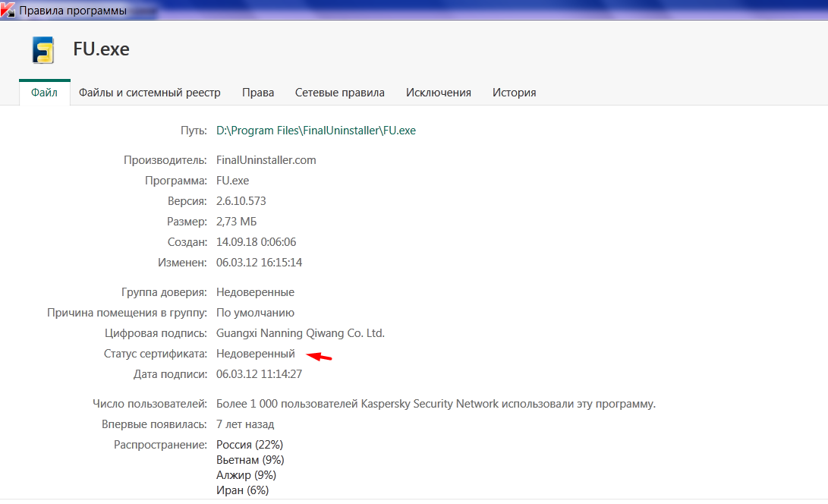Click trust group value Недоверенные
The height and width of the screenshot is (504, 828).
pyautogui.click(x=255, y=292)
